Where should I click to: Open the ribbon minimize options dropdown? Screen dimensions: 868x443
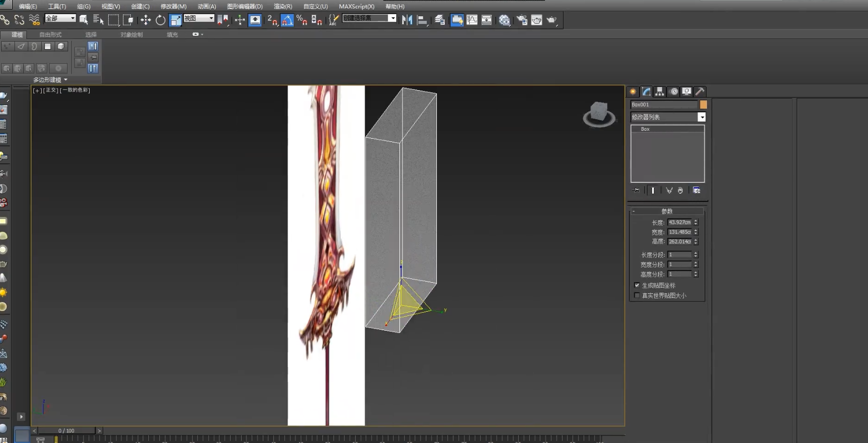tap(197, 34)
